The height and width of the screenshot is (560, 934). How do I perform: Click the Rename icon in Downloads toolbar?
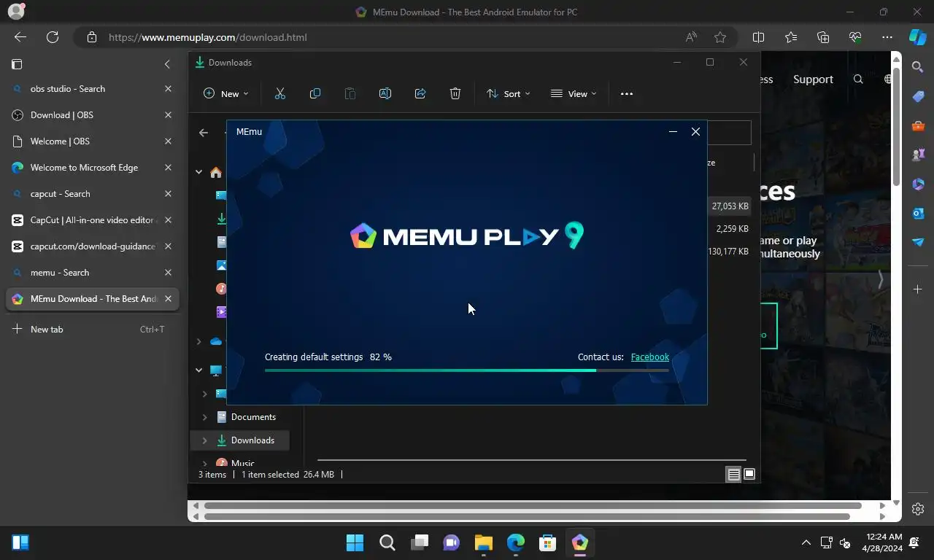(385, 93)
